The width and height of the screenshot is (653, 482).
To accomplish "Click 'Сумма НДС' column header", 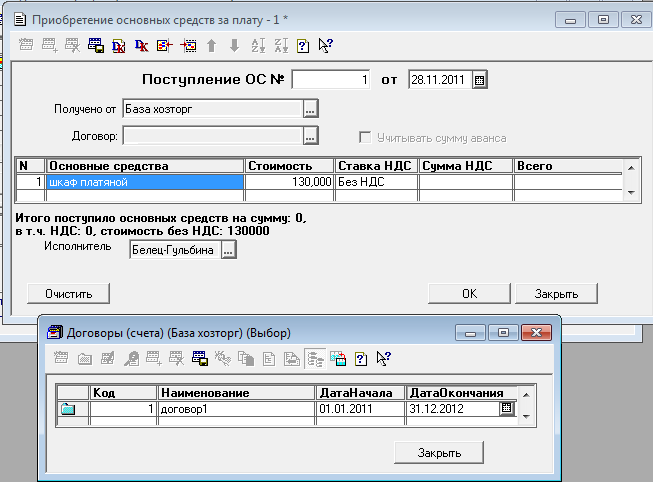I will click(466, 166).
